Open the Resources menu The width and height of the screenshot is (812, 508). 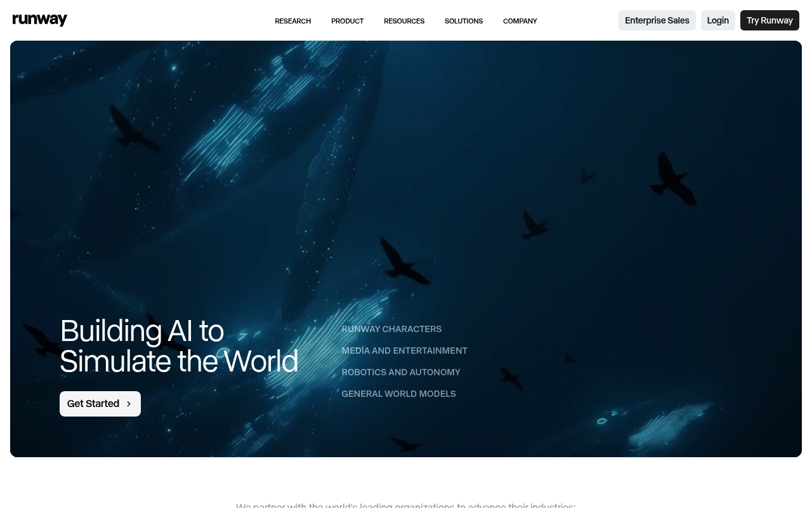tap(404, 21)
